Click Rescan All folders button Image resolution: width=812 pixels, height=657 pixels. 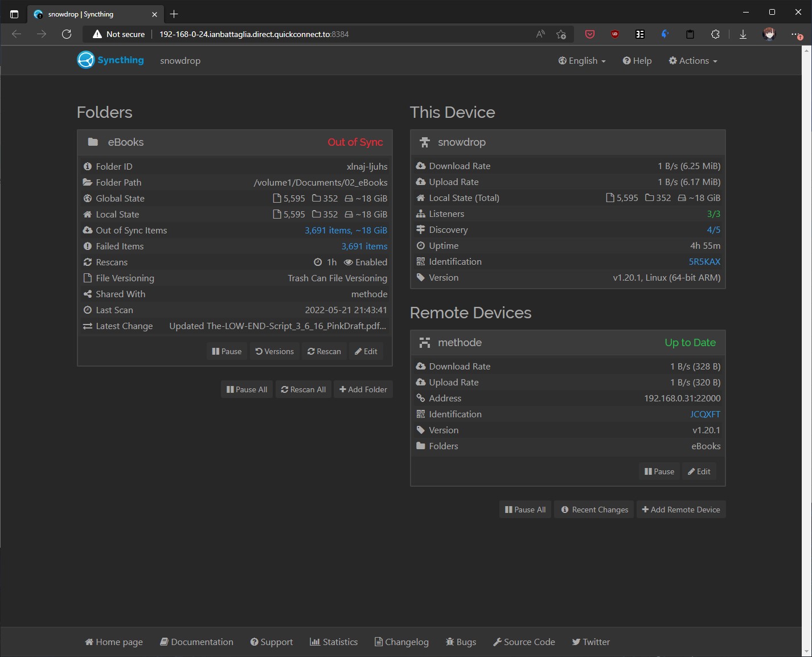click(304, 389)
